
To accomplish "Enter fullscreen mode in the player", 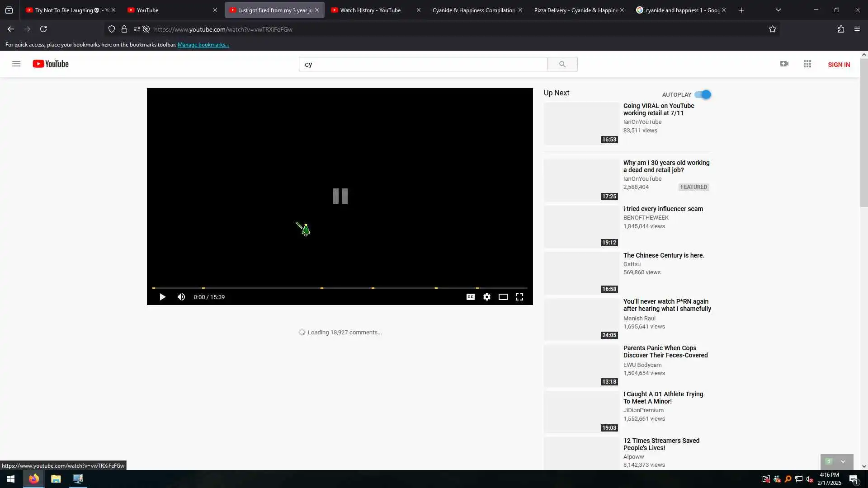I will point(519,297).
